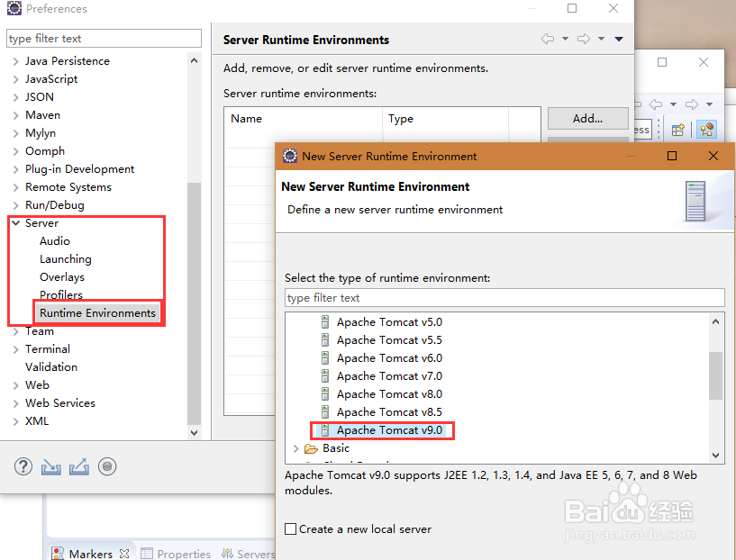Image resolution: width=736 pixels, height=560 pixels.
Task: Click the Servers view icon
Action: 227,554
